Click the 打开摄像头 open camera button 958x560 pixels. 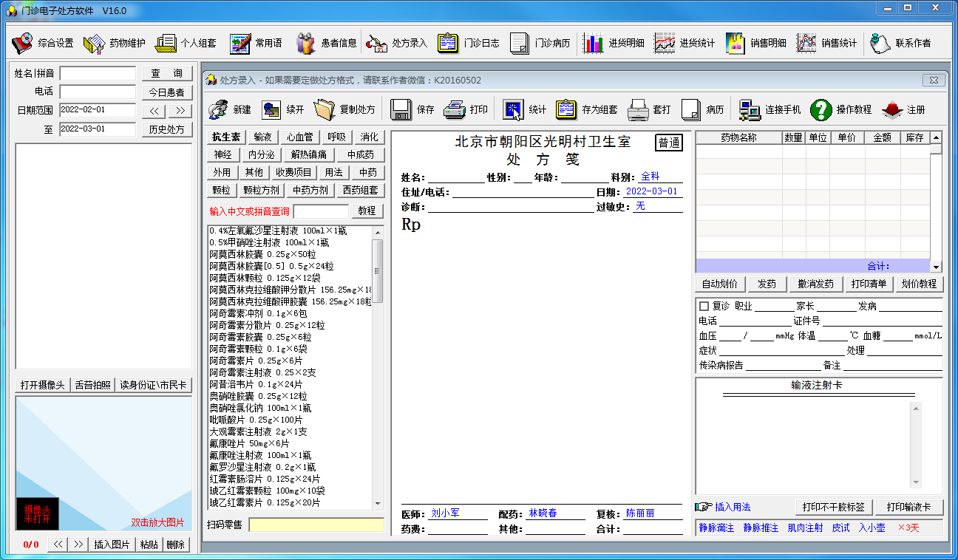click(44, 385)
